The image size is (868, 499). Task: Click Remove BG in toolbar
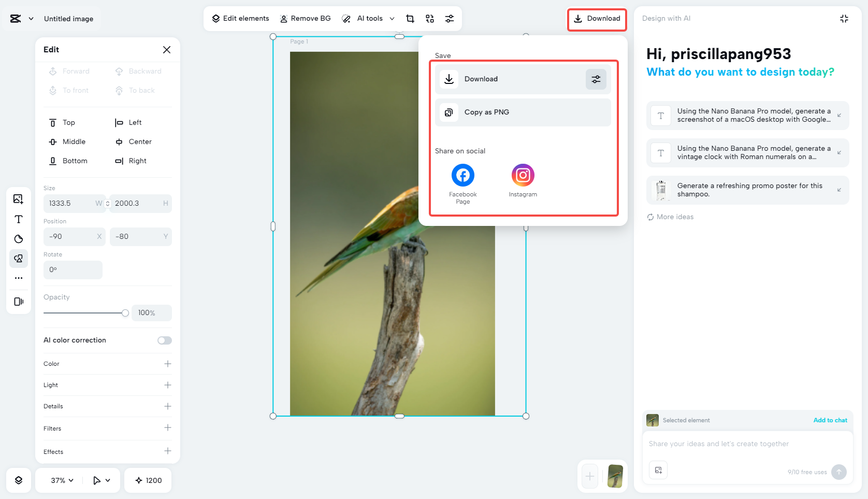tap(305, 19)
